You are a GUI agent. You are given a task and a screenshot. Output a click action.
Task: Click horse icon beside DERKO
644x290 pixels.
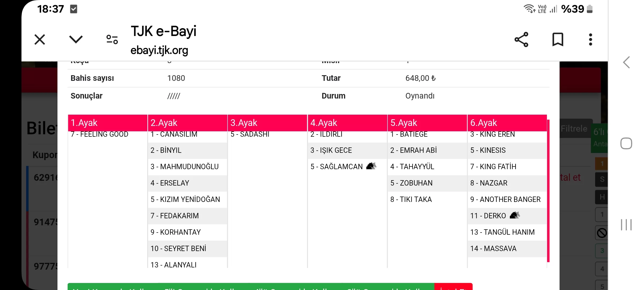(x=515, y=215)
